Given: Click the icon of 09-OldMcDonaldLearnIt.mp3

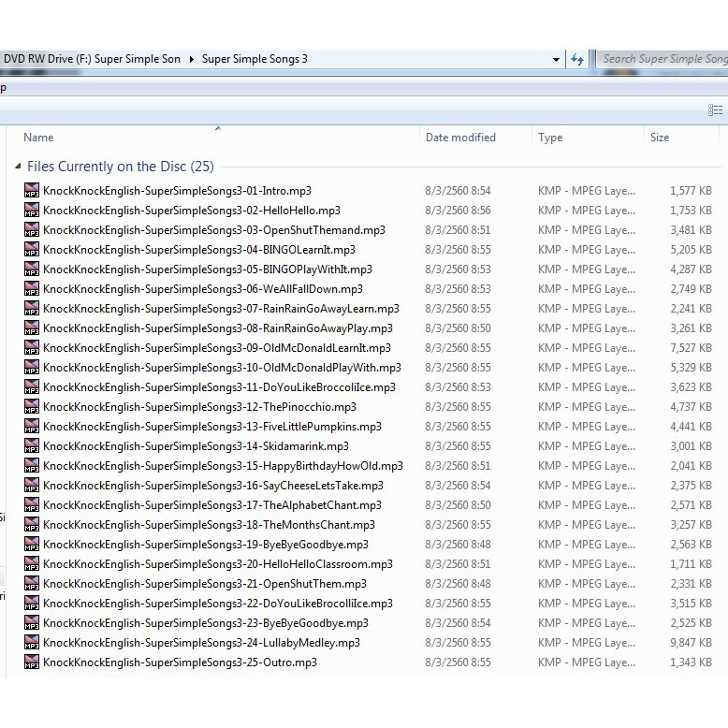Looking at the screenshot, I should pyautogui.click(x=32, y=348).
